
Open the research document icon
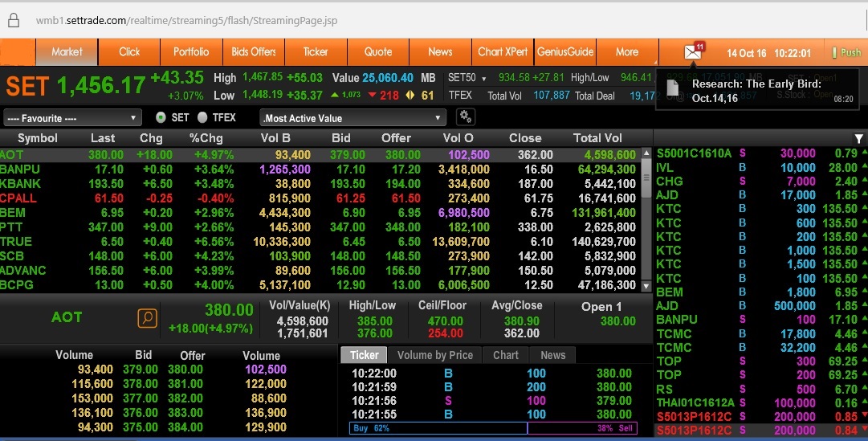click(673, 88)
